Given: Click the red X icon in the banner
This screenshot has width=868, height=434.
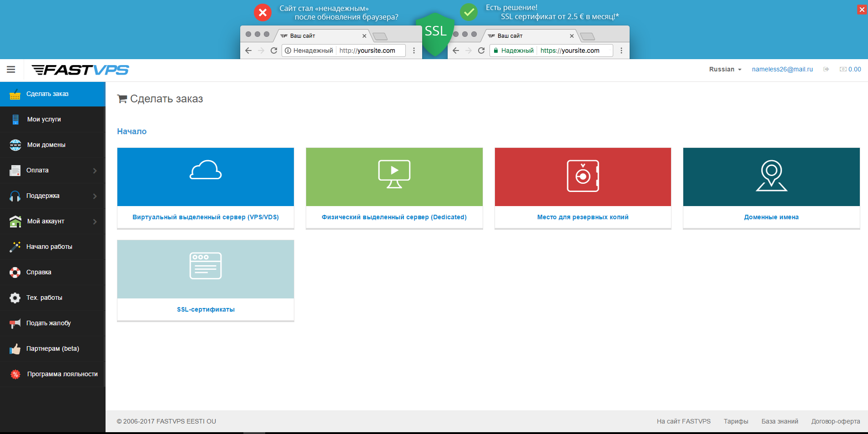Looking at the screenshot, I should point(262,12).
